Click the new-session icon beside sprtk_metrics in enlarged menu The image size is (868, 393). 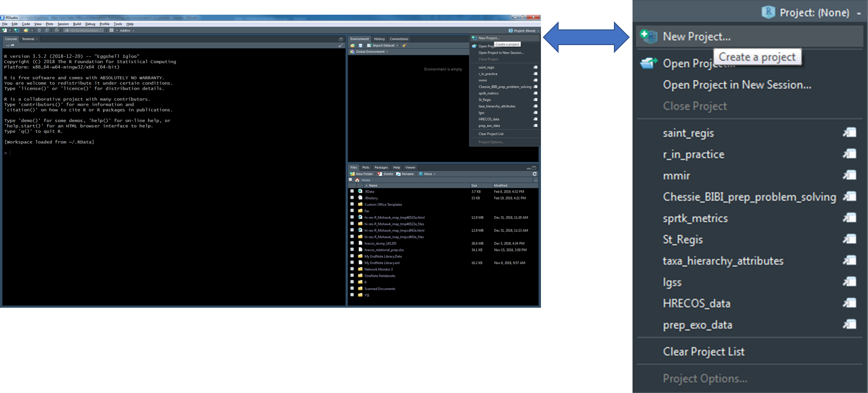(850, 218)
